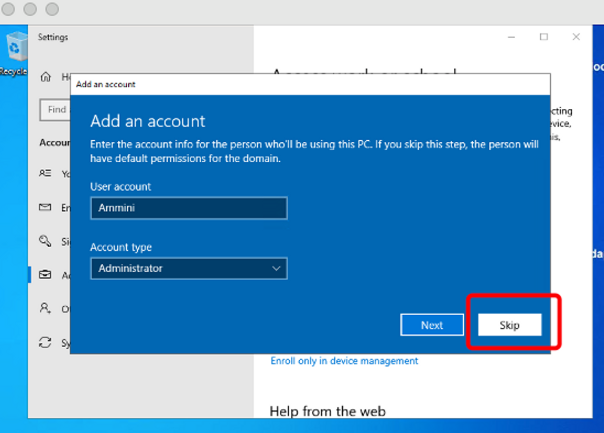This screenshot has height=433, width=604.
Task: Close the Settings window with X
Action: point(576,37)
